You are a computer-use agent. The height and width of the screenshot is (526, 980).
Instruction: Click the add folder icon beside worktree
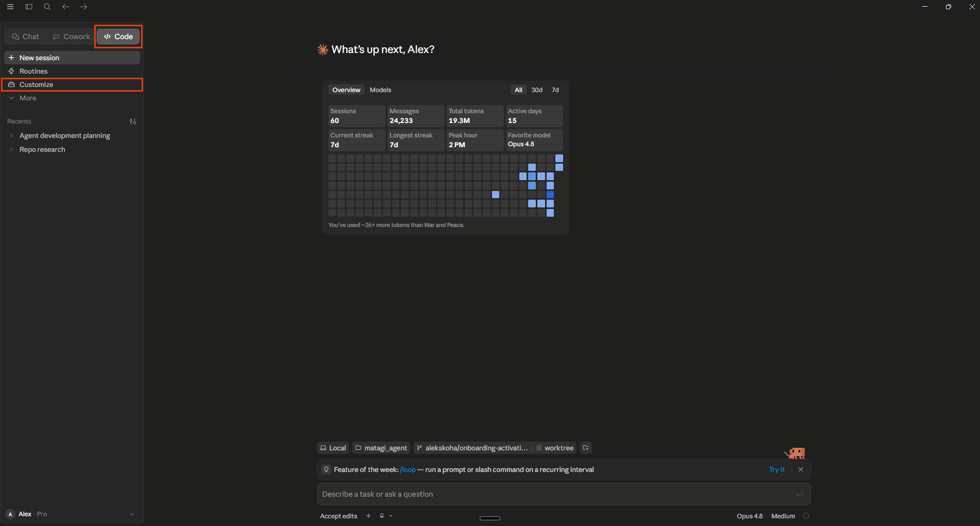(586, 448)
